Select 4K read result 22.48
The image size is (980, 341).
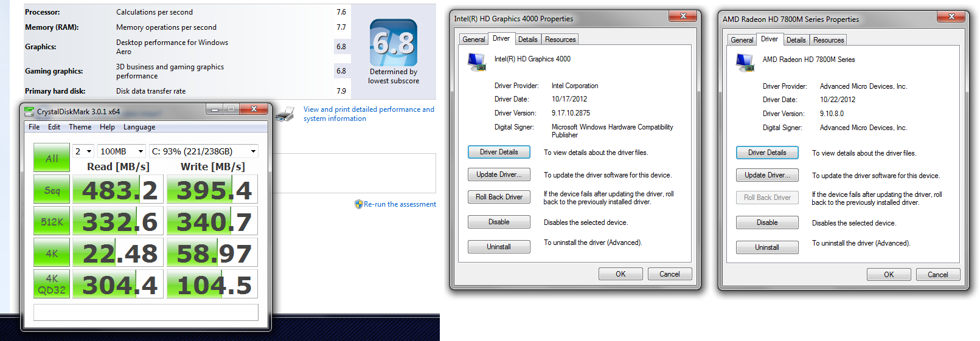click(118, 253)
